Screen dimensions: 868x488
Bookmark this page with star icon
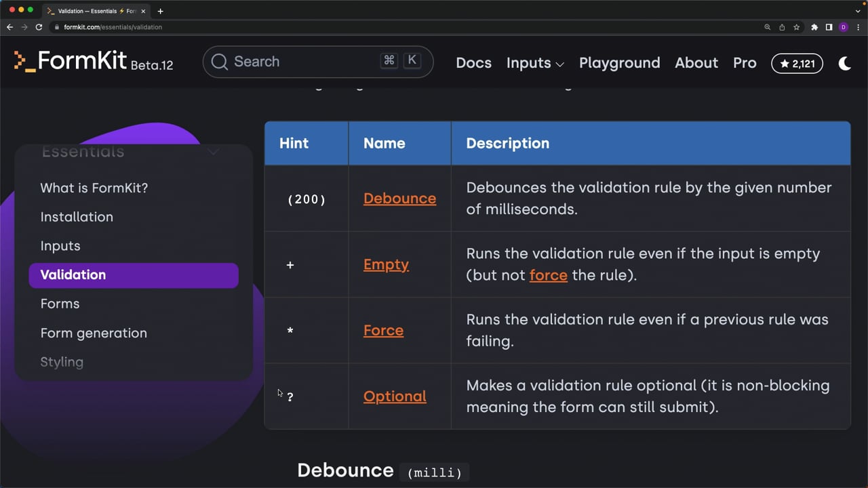tap(796, 27)
